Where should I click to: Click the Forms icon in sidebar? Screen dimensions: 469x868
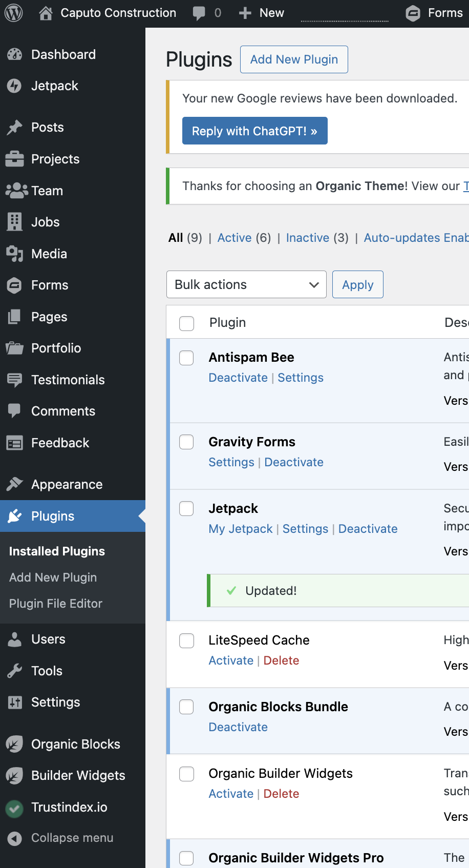tap(15, 285)
